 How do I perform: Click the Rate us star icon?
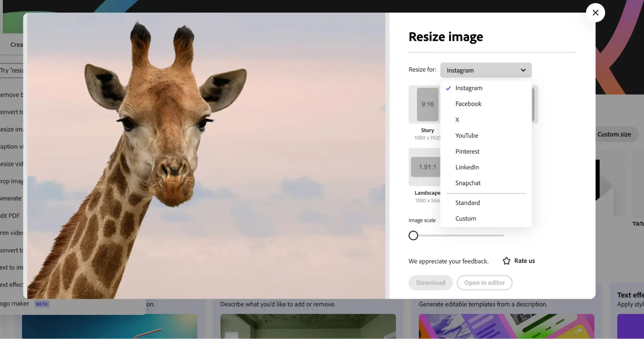point(506,261)
